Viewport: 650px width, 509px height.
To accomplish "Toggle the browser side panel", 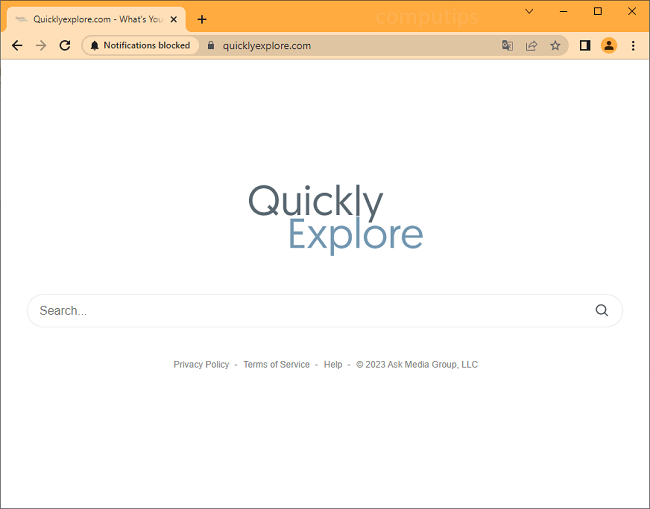I will (585, 45).
